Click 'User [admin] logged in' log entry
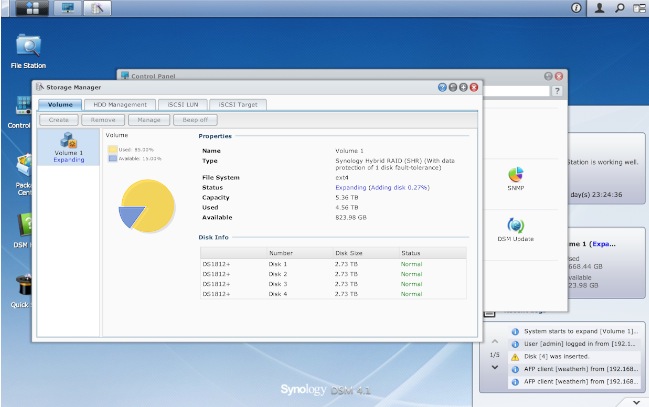The image size is (649, 407). click(576, 344)
